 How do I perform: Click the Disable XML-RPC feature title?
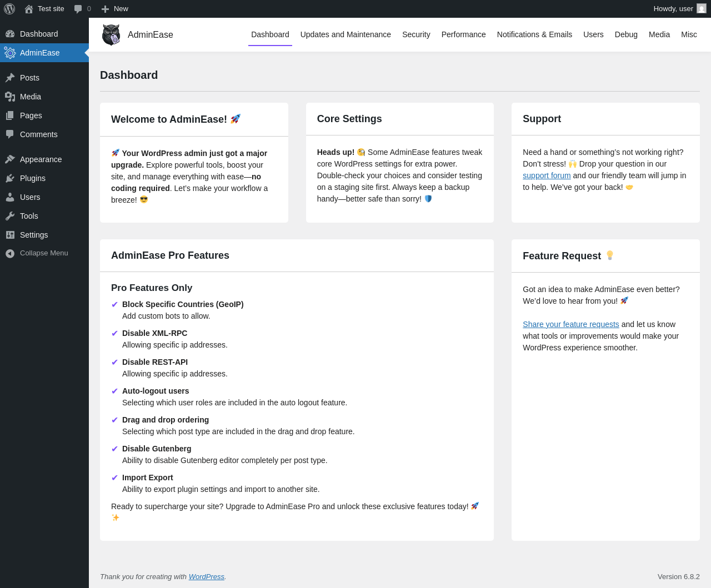coord(154,333)
